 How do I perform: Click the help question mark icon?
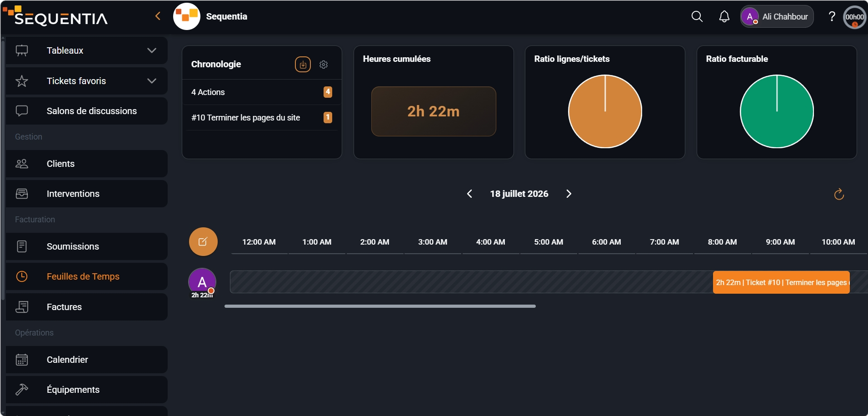(x=832, y=17)
